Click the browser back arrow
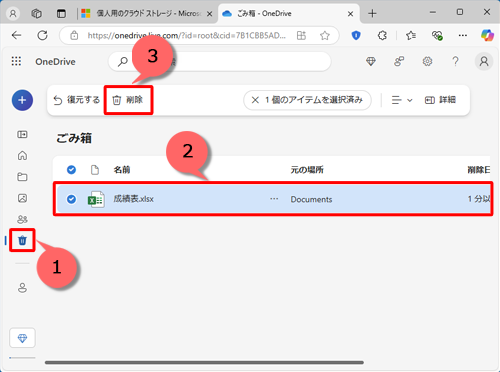Screen dimensions: 500x372 (x=16, y=35)
